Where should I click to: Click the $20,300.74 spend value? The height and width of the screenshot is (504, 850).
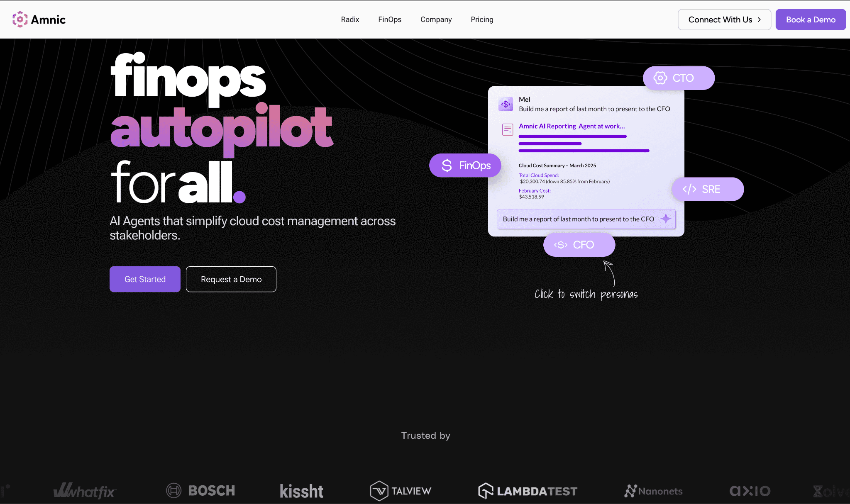pos(532,181)
